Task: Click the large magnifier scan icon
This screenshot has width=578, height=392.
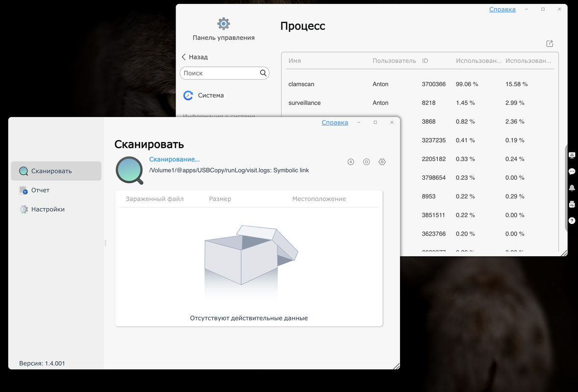Action: pos(129,170)
